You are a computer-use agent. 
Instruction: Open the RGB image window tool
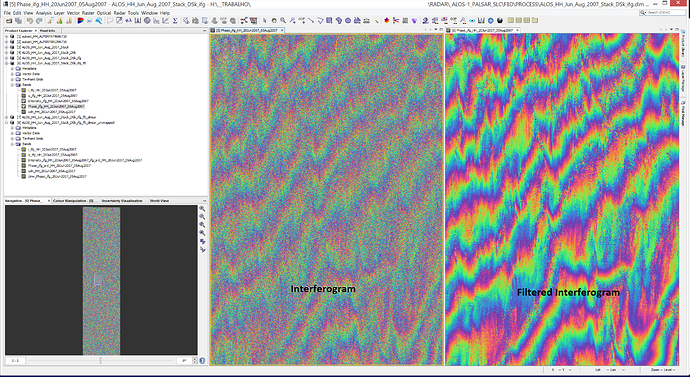[81, 21]
